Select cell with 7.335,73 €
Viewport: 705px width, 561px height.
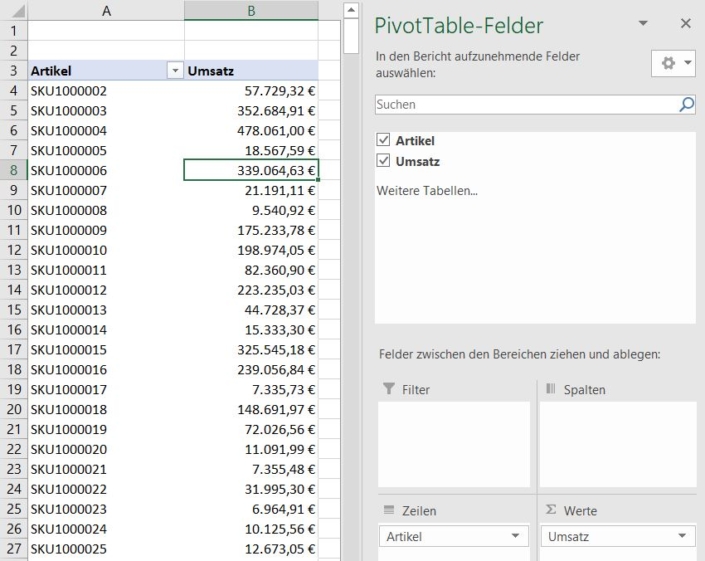click(x=251, y=389)
